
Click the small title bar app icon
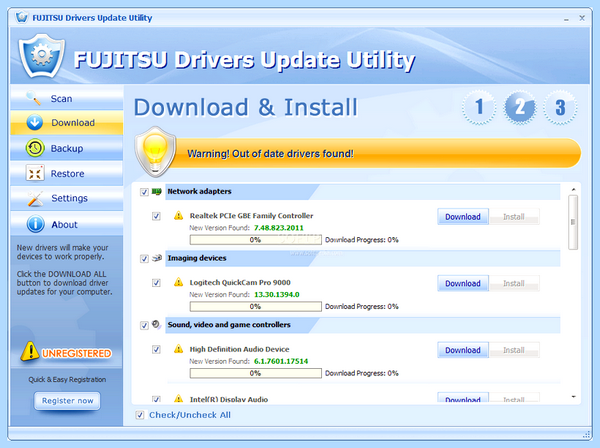click(22, 17)
